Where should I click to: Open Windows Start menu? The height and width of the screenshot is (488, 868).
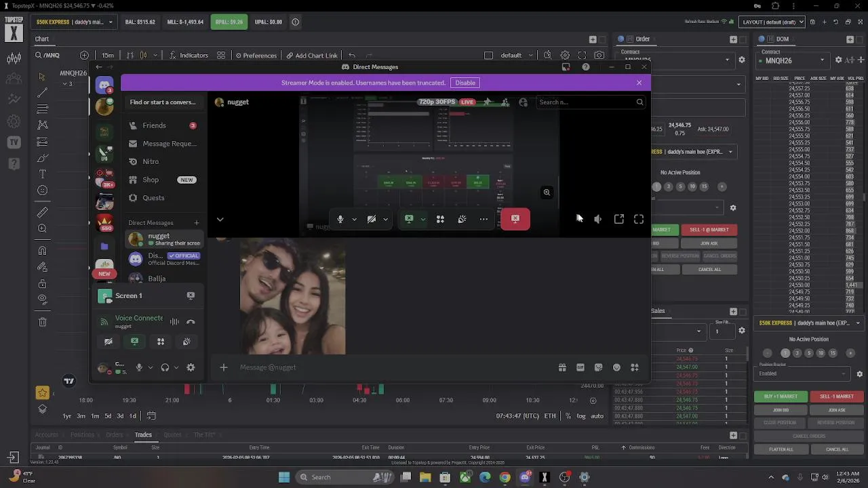[x=283, y=477]
